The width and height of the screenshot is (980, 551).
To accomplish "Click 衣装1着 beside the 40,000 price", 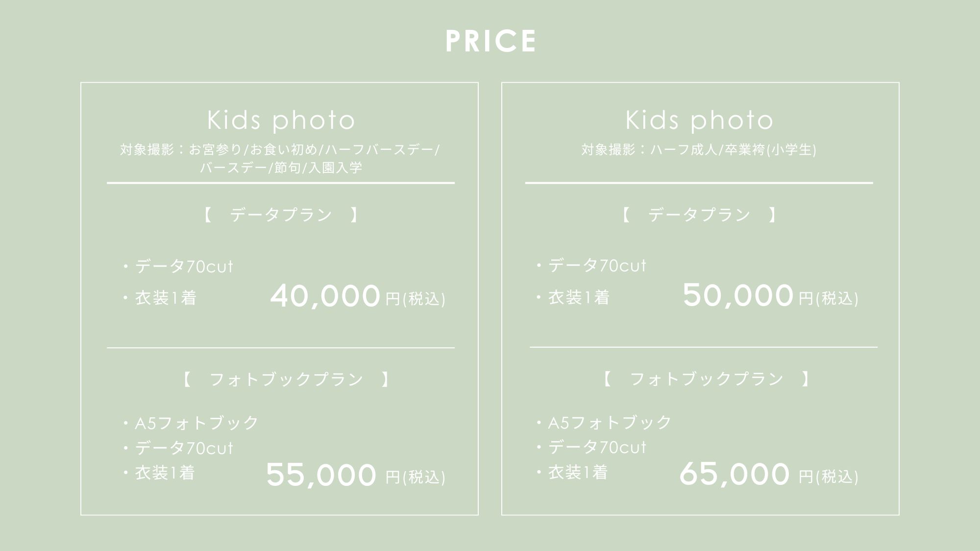I will (x=165, y=298).
